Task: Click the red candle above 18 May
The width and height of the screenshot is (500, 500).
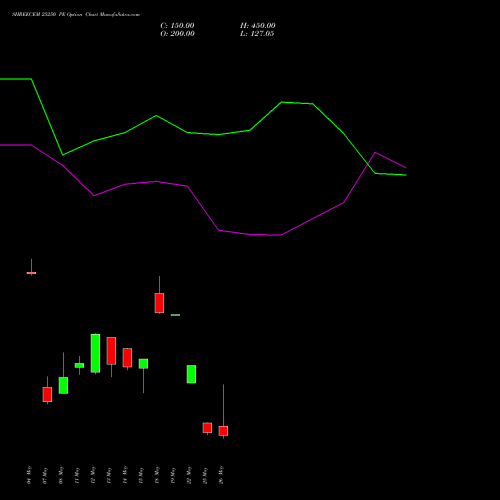Action: tap(159, 303)
